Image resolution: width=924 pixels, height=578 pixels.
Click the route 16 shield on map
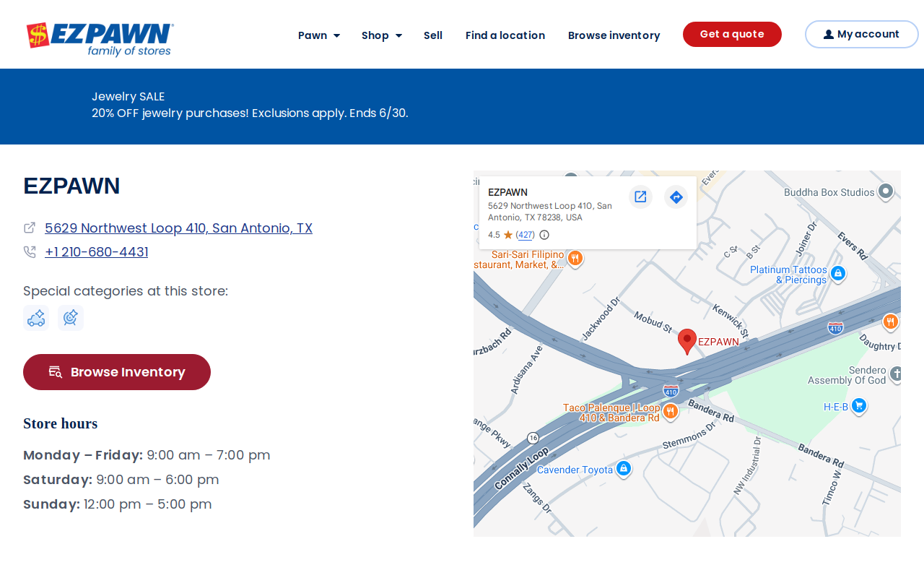(x=533, y=438)
